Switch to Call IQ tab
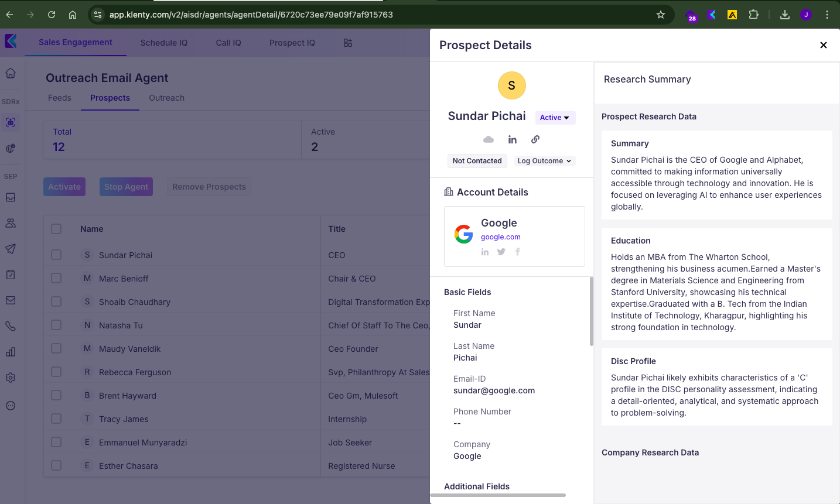This screenshot has width=840, height=504. (x=228, y=43)
